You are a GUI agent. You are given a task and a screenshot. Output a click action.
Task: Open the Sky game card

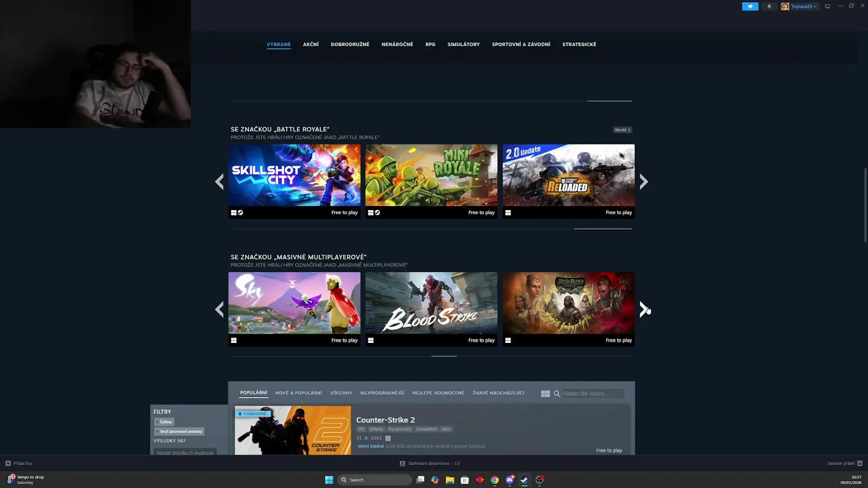coord(294,309)
